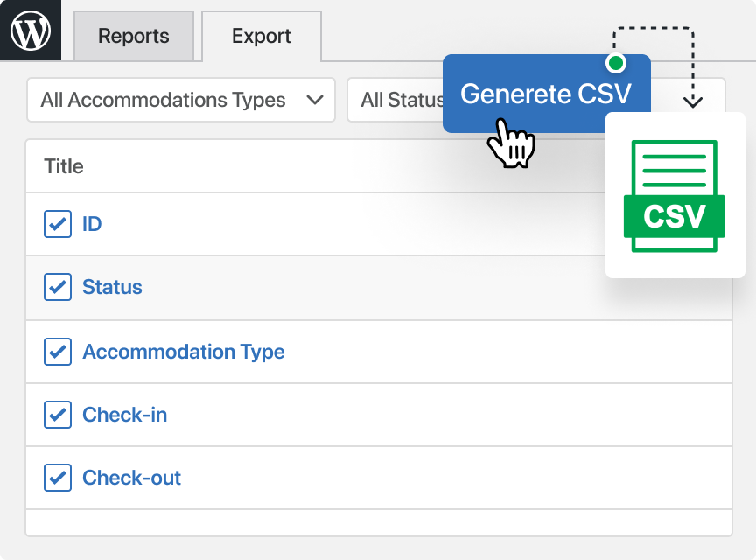Open the All Accommodations Types dropdown
Screen dimensions: 756x560
[181, 100]
